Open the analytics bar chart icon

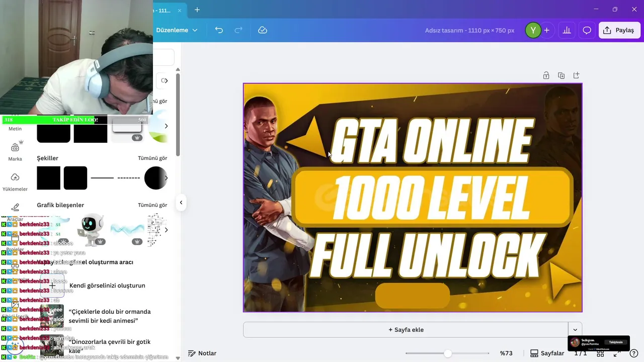point(567,30)
